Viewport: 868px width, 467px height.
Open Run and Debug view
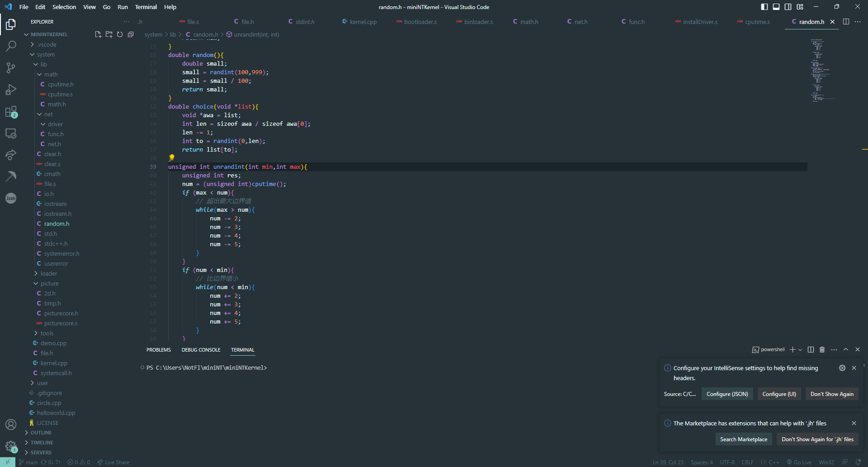tap(11, 90)
